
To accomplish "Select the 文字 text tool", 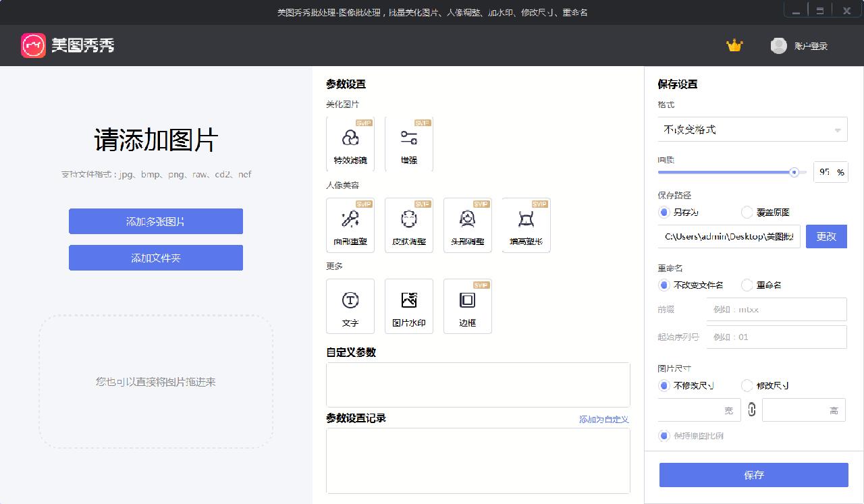I will point(350,306).
